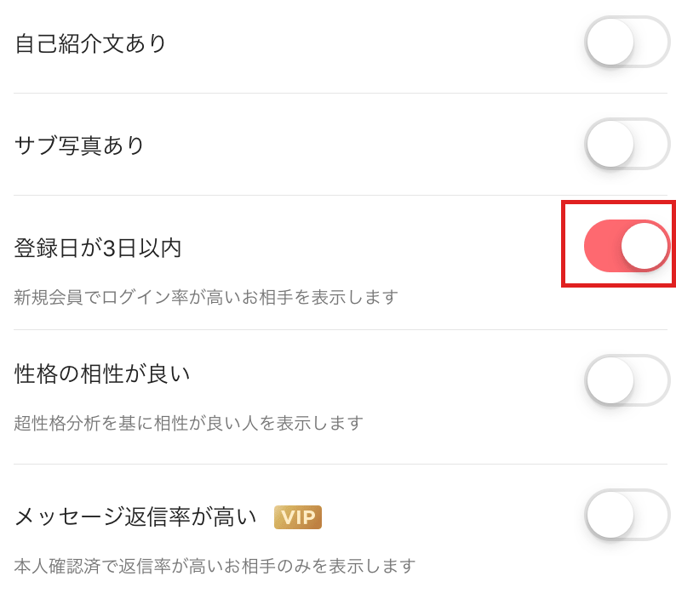Click the knob of the 性格の相性が良い switch
The height and width of the screenshot is (616, 676).
pyautogui.click(x=610, y=380)
